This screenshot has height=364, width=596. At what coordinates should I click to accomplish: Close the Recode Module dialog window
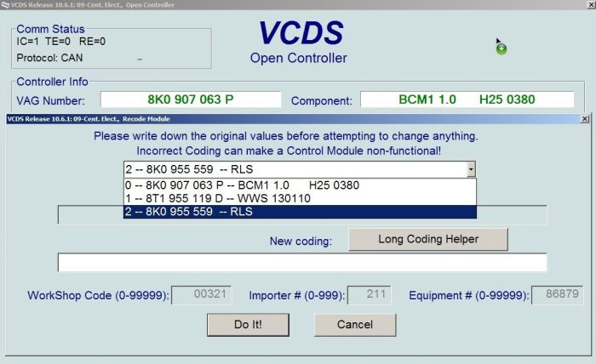(x=585, y=119)
